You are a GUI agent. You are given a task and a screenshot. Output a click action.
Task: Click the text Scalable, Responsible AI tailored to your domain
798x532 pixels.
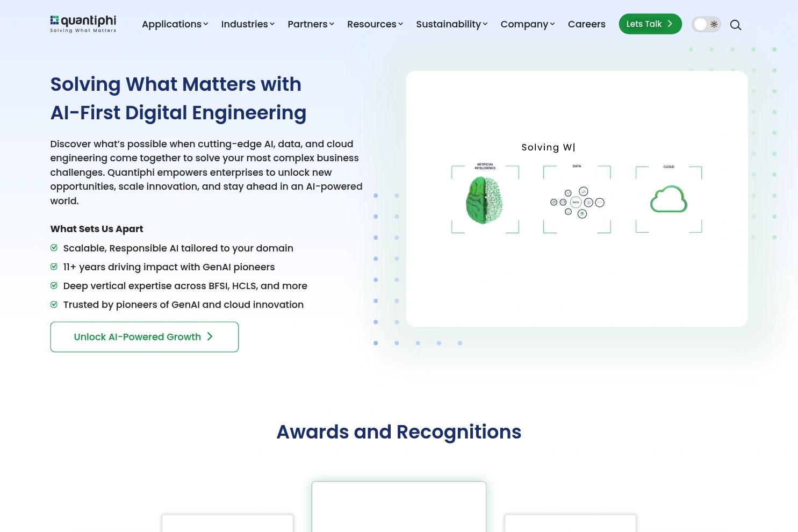point(178,248)
